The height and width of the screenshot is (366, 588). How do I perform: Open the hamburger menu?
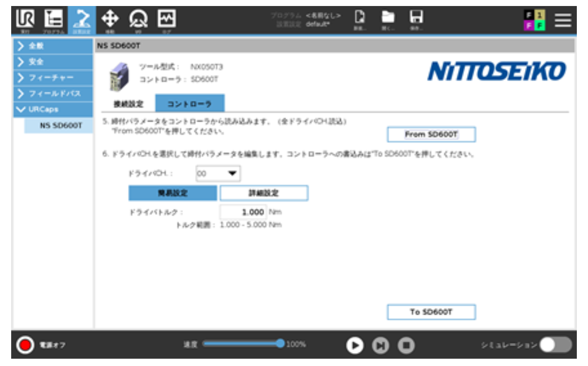[563, 20]
